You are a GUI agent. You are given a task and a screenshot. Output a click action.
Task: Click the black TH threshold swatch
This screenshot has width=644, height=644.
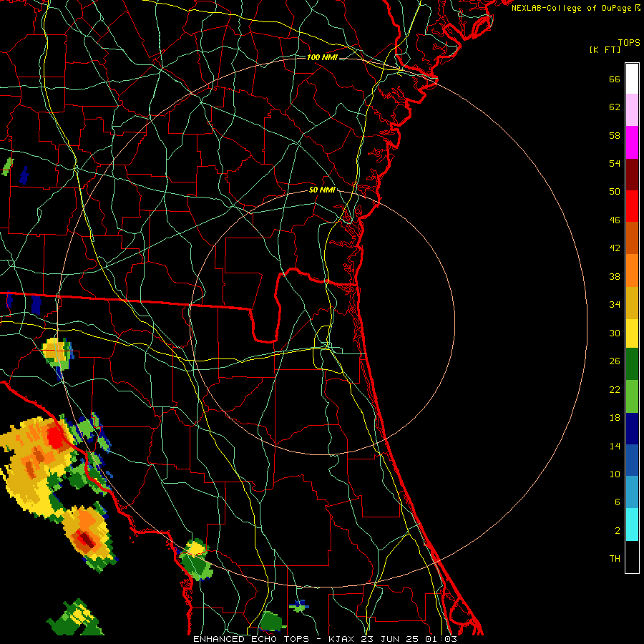[632, 557]
